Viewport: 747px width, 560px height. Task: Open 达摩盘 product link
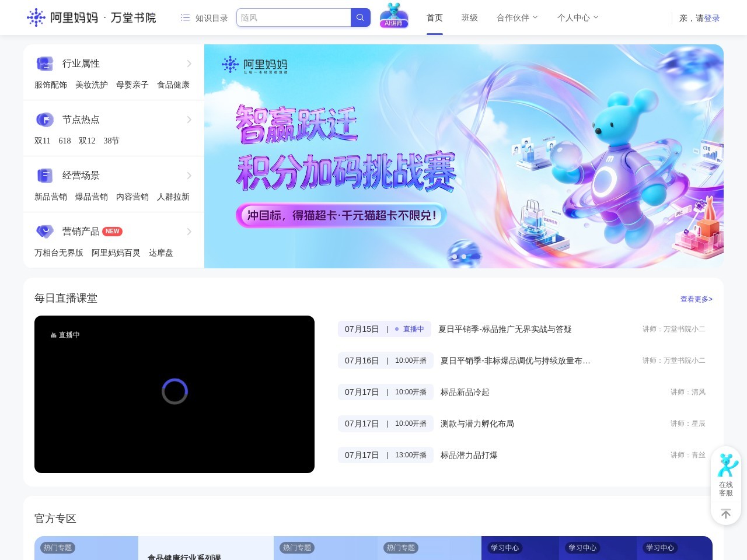coord(161,253)
